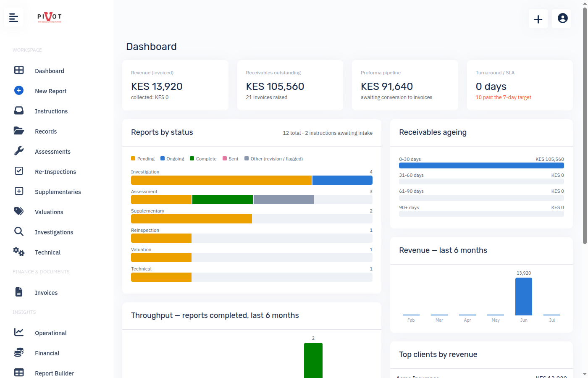
Task: Open Records in sidebar
Action: click(x=46, y=131)
